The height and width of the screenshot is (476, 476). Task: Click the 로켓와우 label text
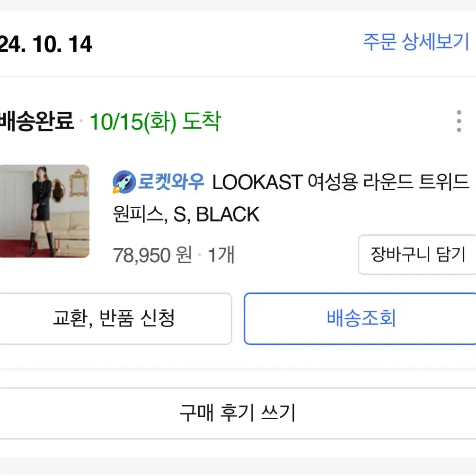(x=171, y=182)
